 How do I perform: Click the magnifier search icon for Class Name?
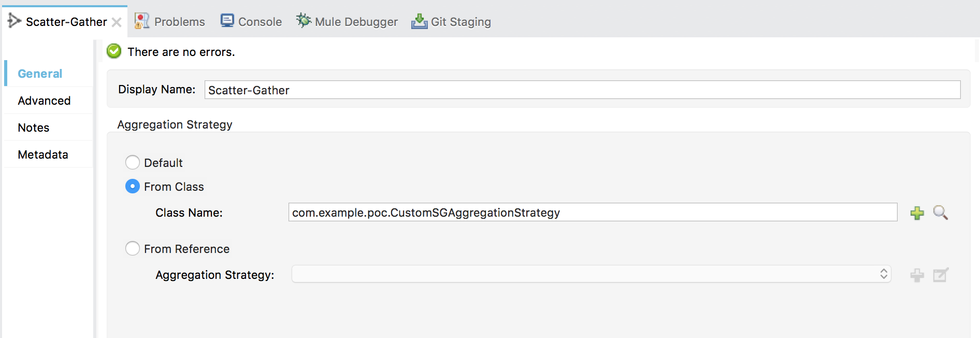(940, 213)
